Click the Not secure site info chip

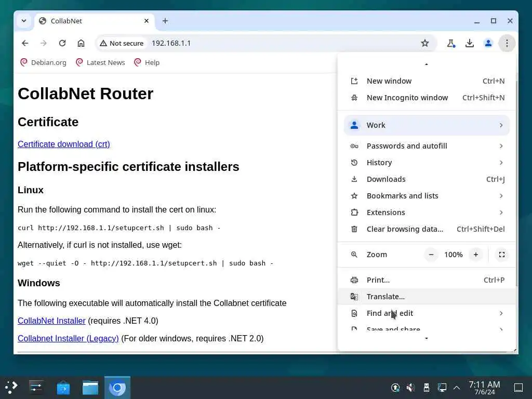122,43
